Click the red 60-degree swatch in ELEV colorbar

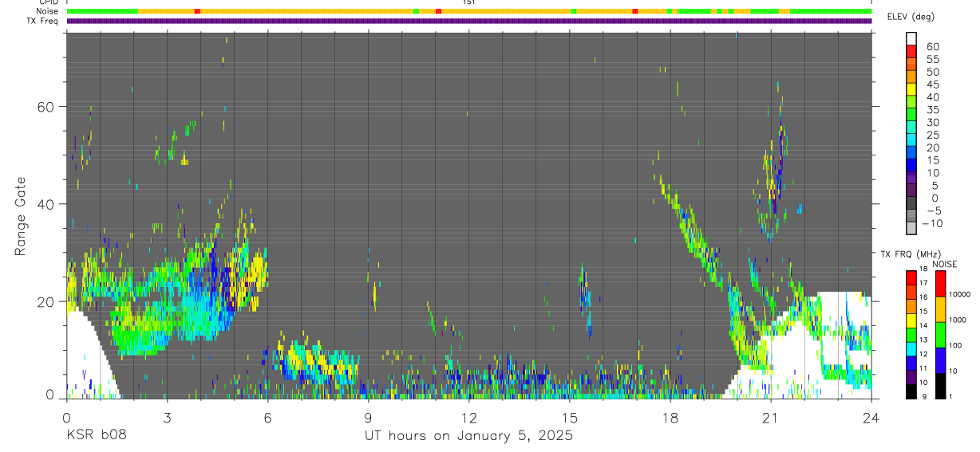pyautogui.click(x=911, y=52)
